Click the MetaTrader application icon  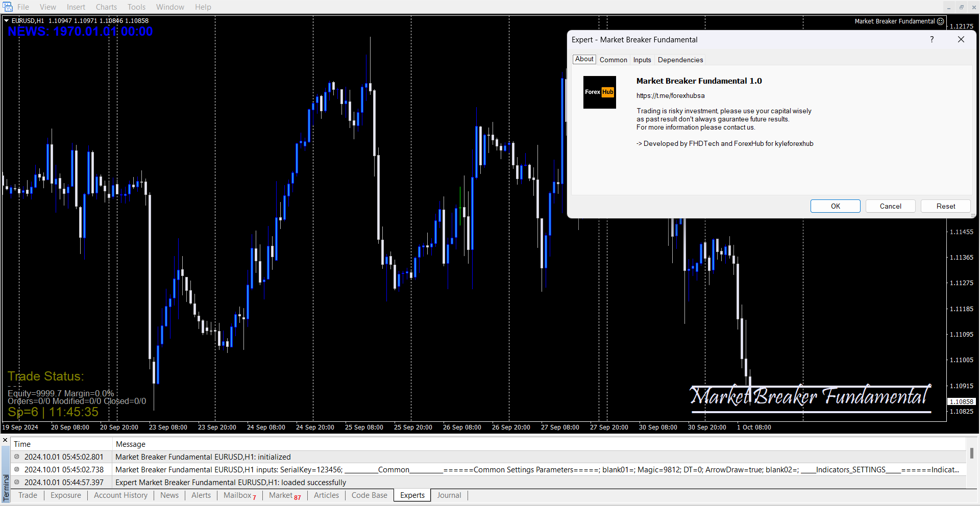tap(8, 7)
